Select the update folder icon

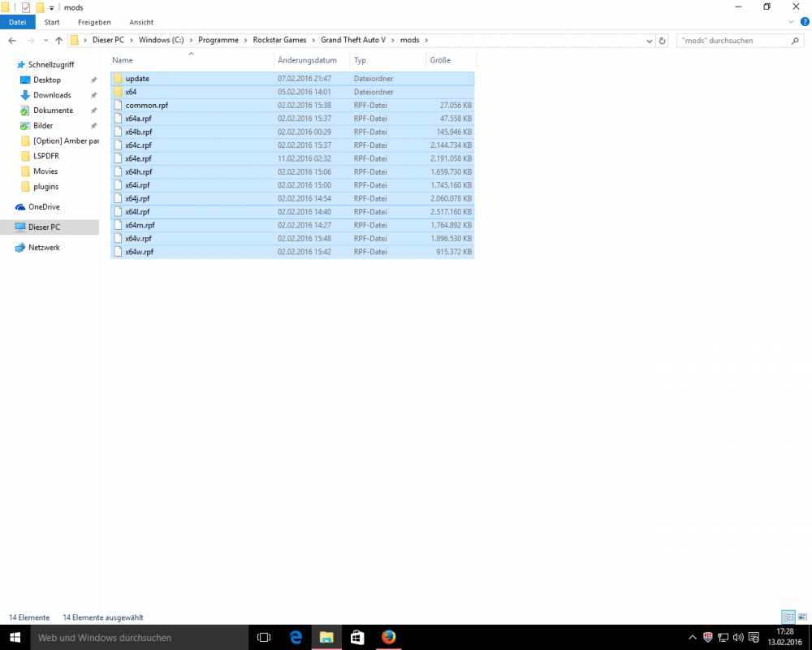pyautogui.click(x=118, y=78)
